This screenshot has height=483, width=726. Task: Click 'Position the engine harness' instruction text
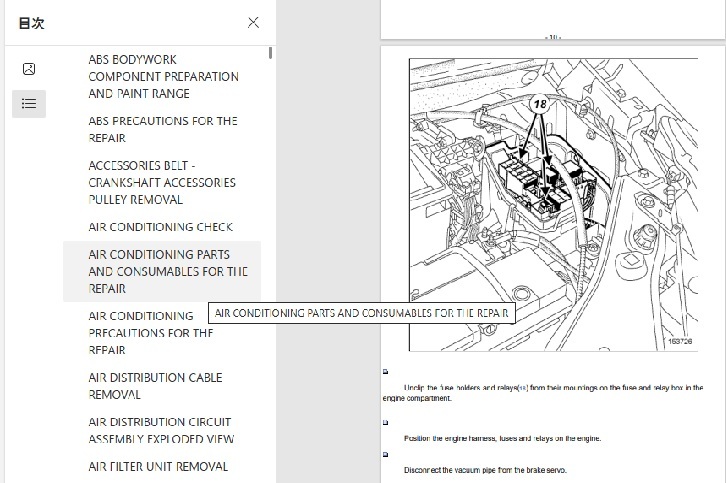502,438
